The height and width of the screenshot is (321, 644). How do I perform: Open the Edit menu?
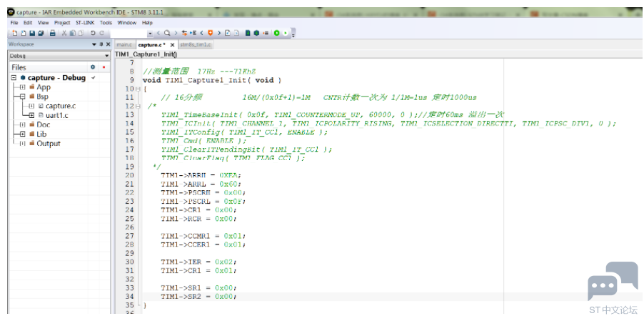click(x=28, y=23)
